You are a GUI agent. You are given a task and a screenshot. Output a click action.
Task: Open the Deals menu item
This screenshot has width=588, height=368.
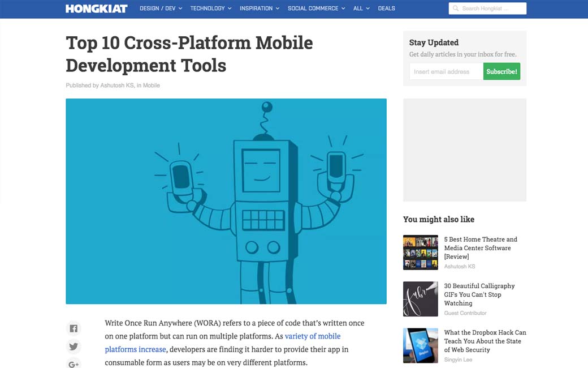point(387,8)
